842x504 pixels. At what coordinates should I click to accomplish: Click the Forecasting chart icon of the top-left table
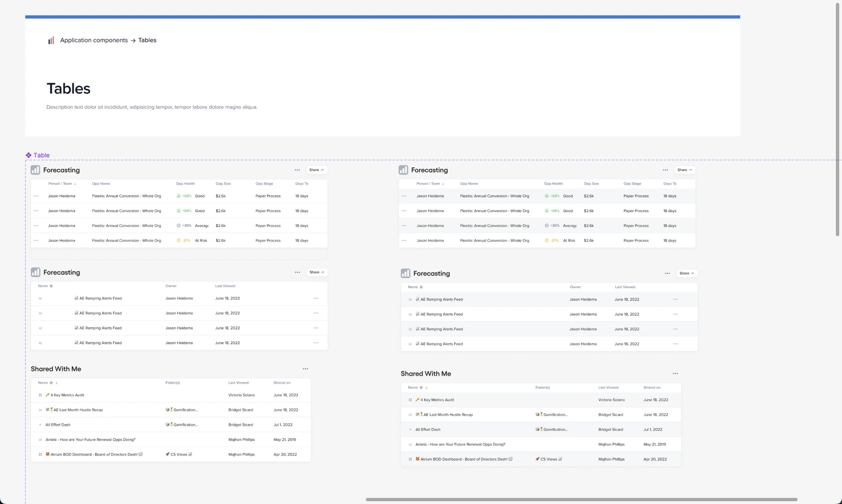(x=35, y=170)
